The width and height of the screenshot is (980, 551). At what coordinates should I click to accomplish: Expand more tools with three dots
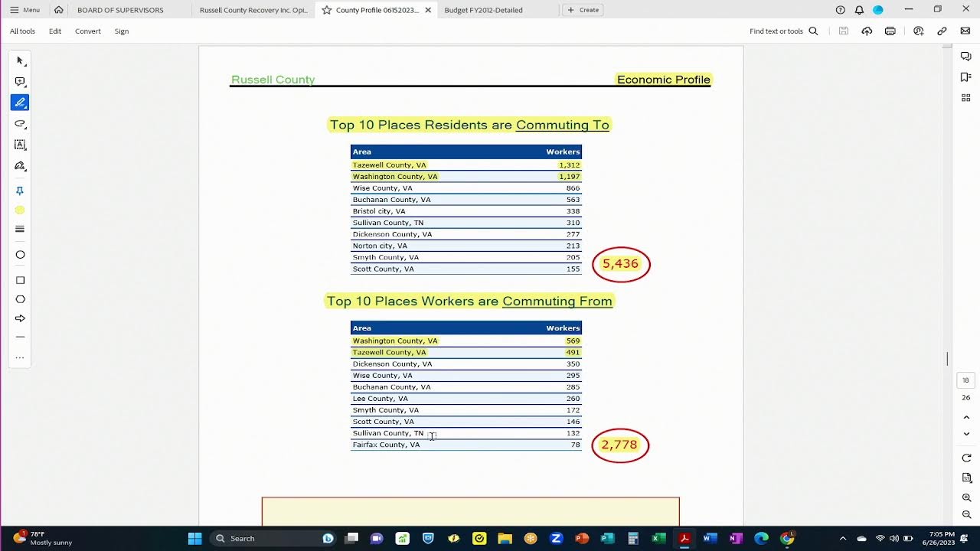[x=20, y=357]
